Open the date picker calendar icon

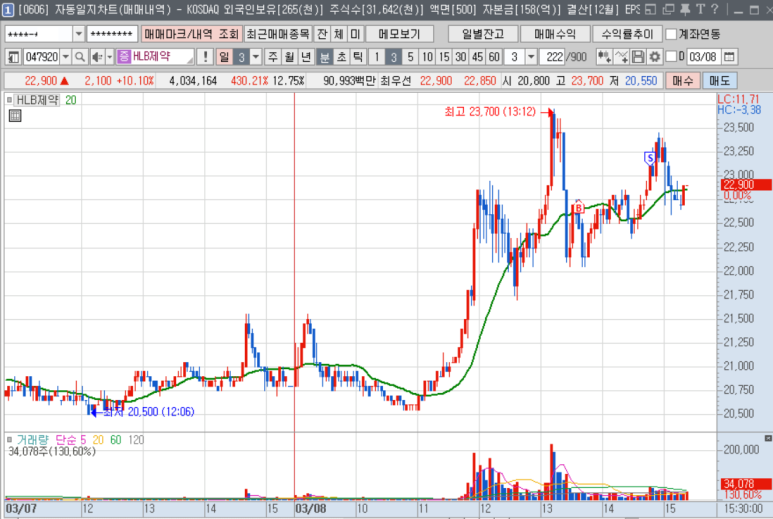point(727,57)
